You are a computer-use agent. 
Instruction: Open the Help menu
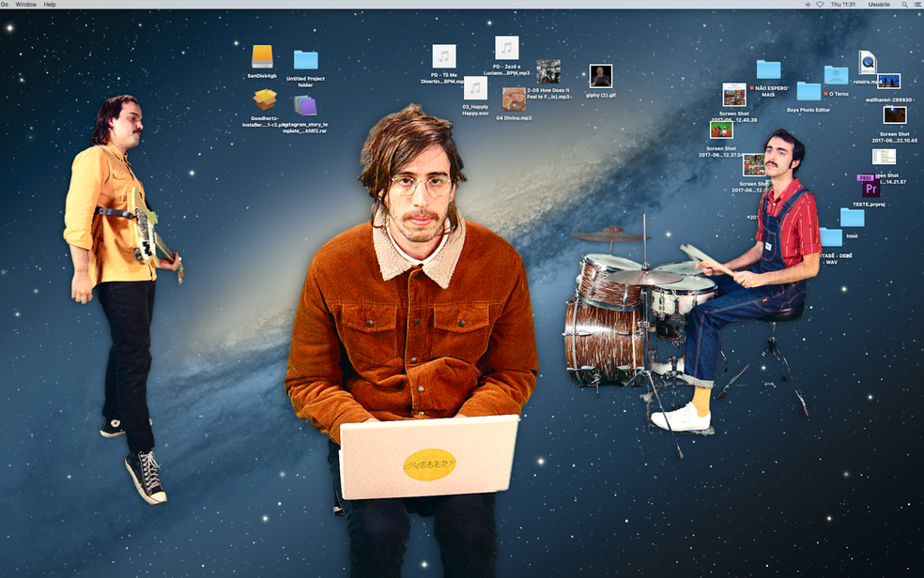(x=50, y=5)
